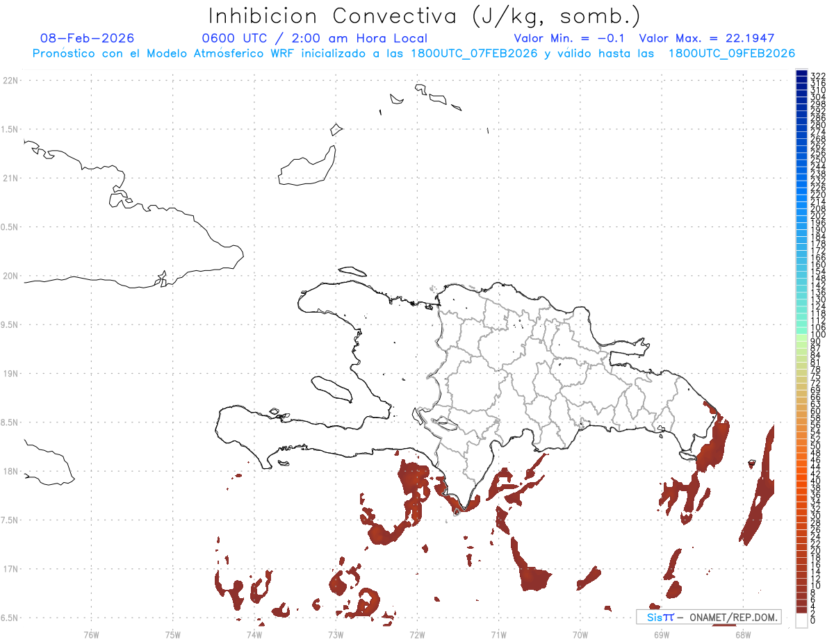
Task: Click the darkest blue swatch beside 322
Action: [801, 74]
